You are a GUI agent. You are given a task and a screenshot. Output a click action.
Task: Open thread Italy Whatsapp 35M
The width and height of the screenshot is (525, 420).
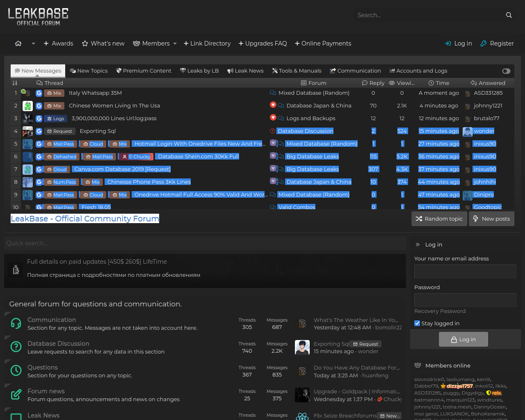95,93
